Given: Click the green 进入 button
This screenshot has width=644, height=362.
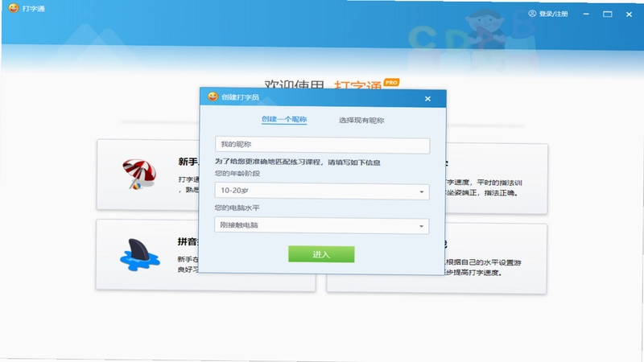Looking at the screenshot, I should click(x=321, y=254).
